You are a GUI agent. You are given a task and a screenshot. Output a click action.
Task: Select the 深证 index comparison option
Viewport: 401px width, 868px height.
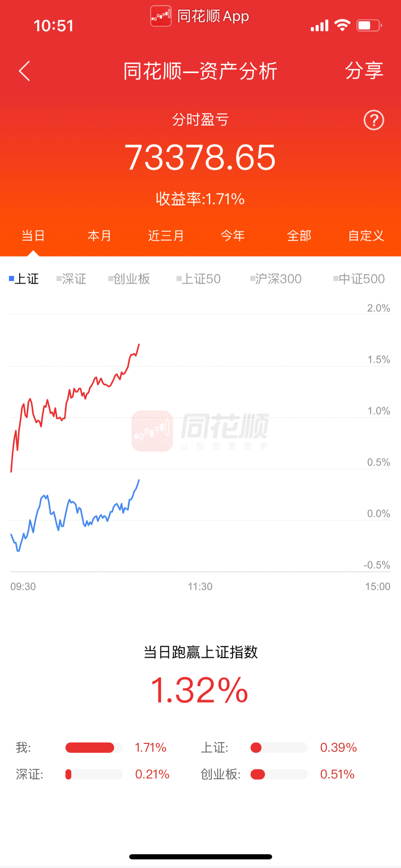[x=72, y=279]
